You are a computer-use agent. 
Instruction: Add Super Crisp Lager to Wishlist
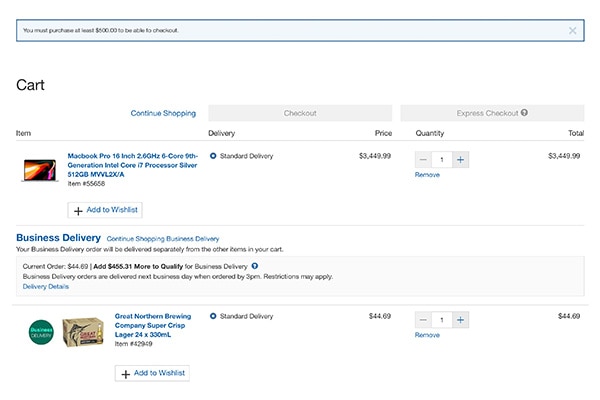(x=152, y=373)
